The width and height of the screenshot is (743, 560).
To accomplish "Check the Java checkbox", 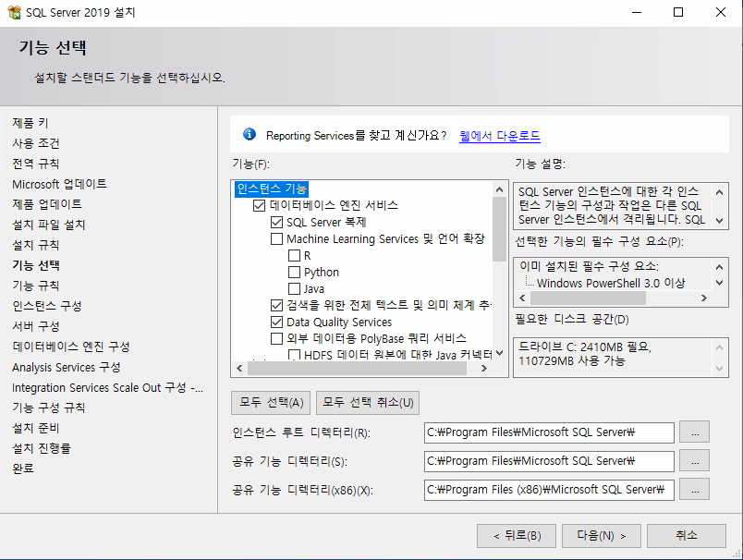I will [294, 288].
